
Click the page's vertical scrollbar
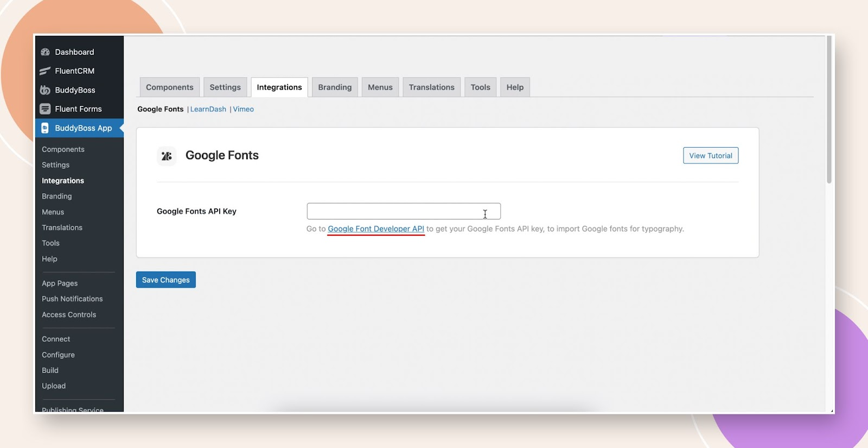[x=829, y=109]
